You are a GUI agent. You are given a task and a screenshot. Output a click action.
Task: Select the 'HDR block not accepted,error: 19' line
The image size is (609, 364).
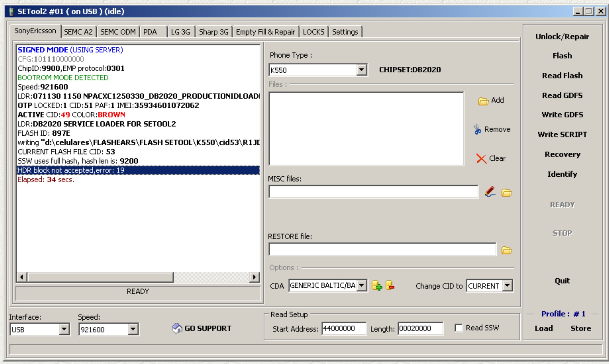pos(138,170)
